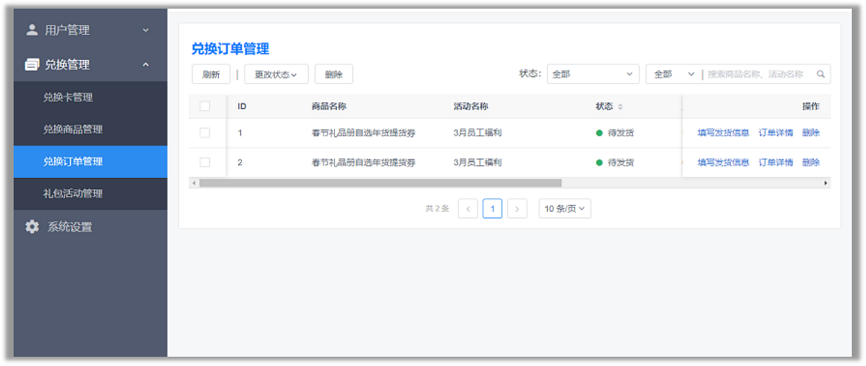The height and width of the screenshot is (366, 866).
Task: Click the 状态 column header
Action: [x=604, y=106]
